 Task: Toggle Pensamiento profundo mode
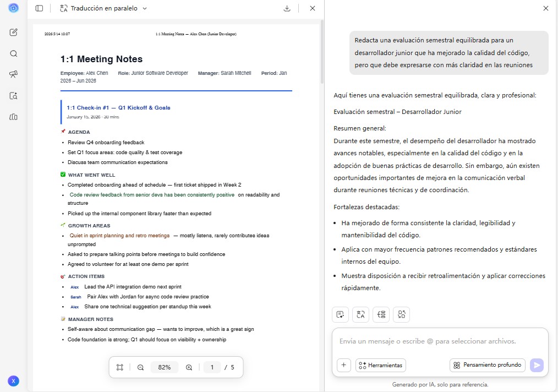[488, 365]
